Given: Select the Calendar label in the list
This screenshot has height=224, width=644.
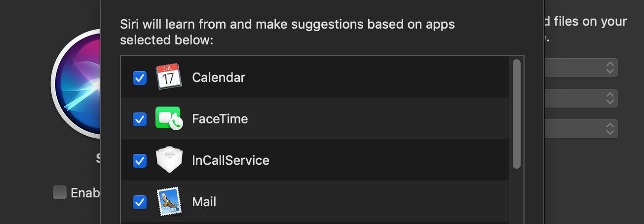Looking at the screenshot, I should tap(219, 77).
